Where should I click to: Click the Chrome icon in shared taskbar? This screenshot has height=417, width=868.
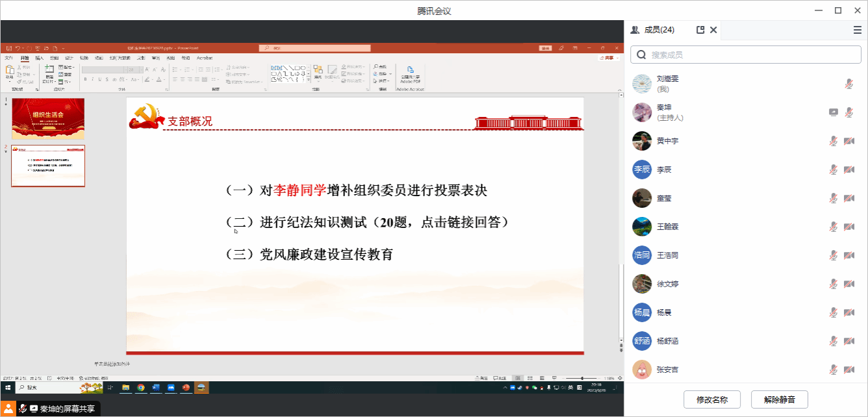click(141, 388)
